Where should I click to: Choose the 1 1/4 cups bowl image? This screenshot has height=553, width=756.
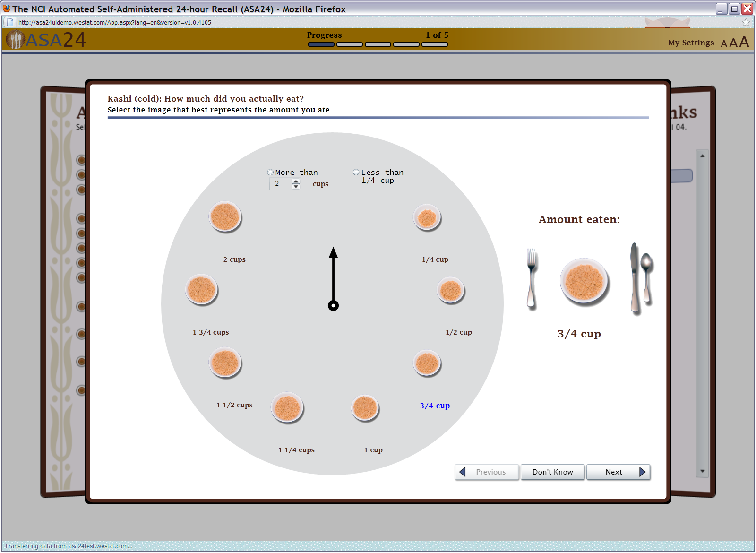287,408
